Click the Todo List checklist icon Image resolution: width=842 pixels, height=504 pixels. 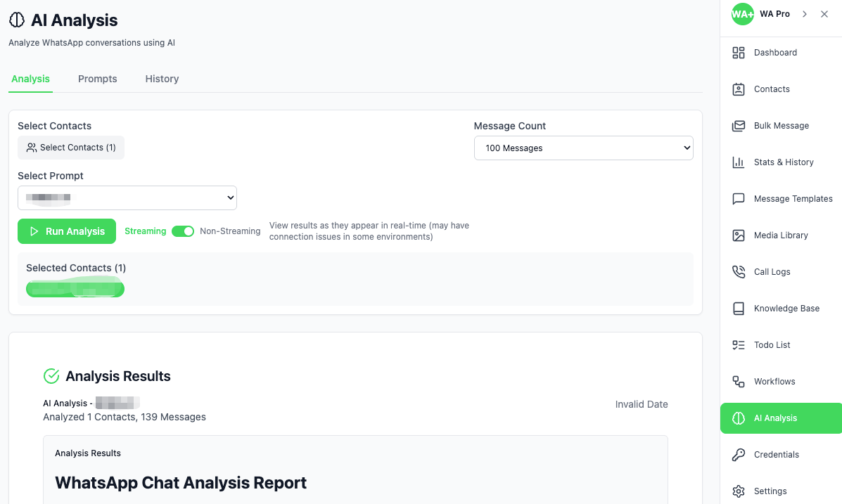click(x=739, y=344)
